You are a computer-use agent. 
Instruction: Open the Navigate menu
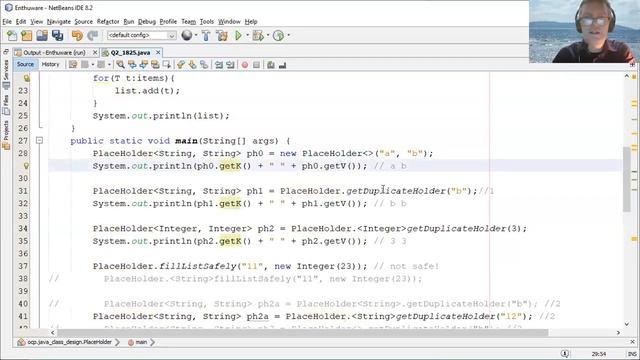(59, 22)
